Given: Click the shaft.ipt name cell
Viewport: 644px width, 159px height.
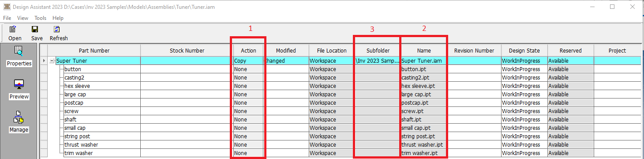Looking at the screenshot, I should click(x=424, y=120).
